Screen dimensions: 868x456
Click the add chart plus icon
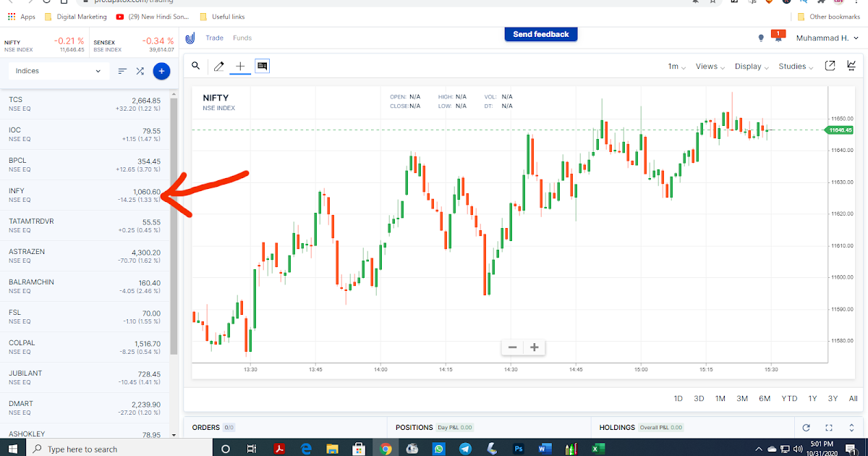pos(239,66)
